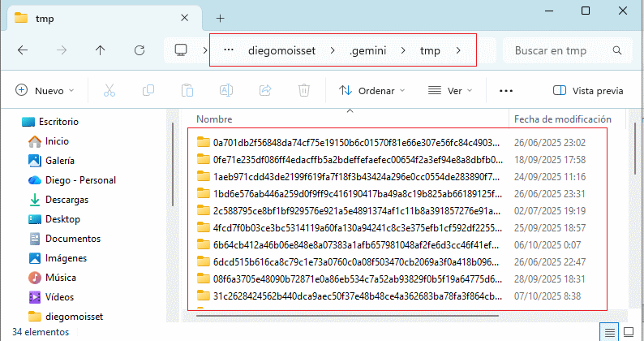Open the Ordenar sort dropdown

coord(374,90)
